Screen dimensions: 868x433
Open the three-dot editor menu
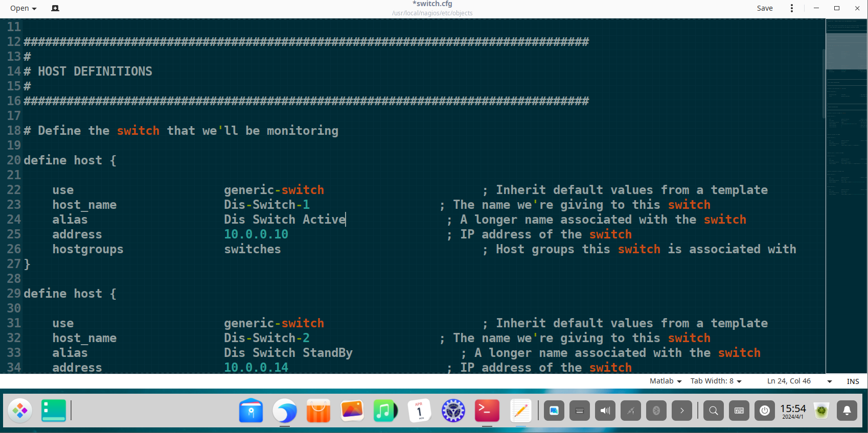[792, 8]
